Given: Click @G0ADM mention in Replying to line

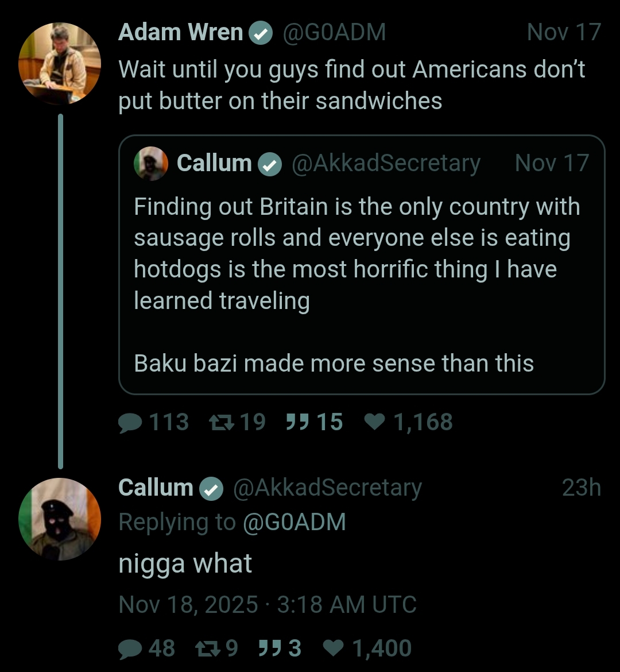Looking at the screenshot, I should [x=294, y=522].
